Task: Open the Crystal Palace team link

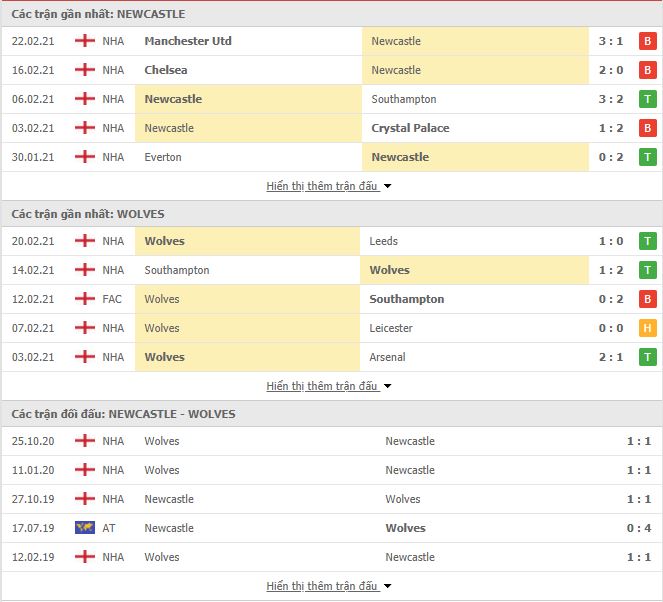Action: tap(410, 128)
